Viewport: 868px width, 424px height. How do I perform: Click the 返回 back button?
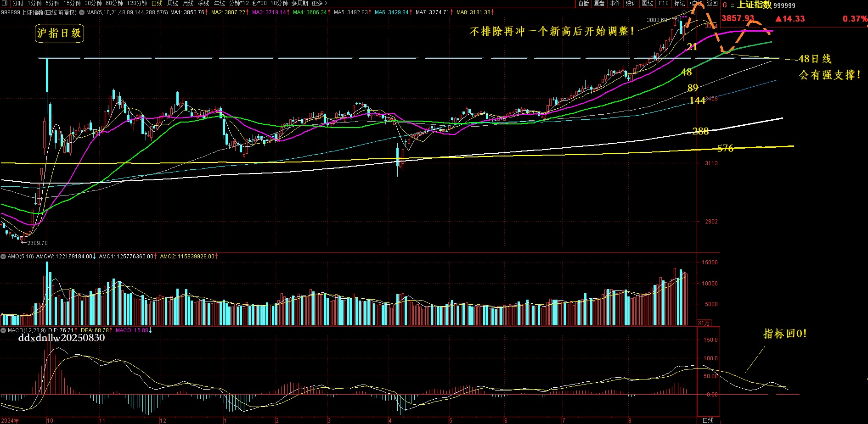712,3
